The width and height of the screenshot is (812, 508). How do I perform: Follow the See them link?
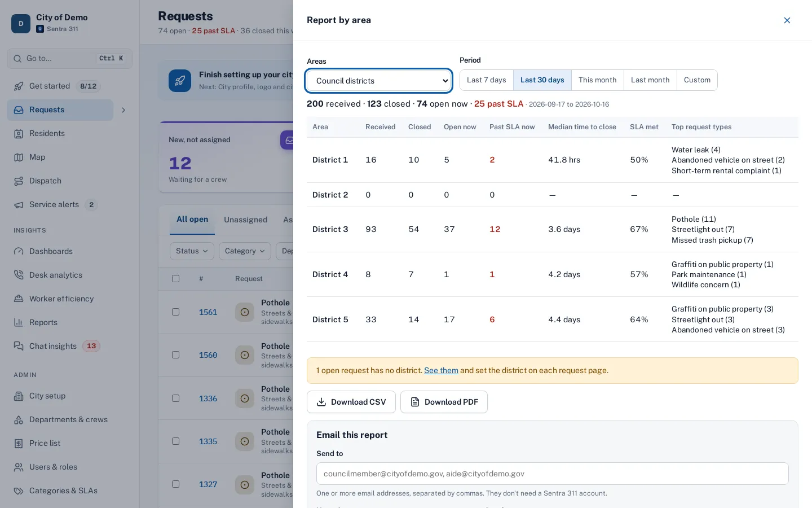pos(441,370)
